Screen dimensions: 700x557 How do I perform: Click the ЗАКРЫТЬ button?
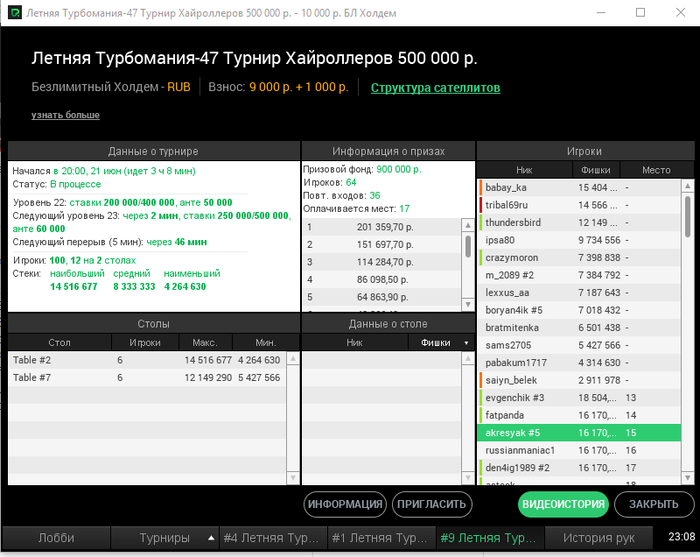654,504
